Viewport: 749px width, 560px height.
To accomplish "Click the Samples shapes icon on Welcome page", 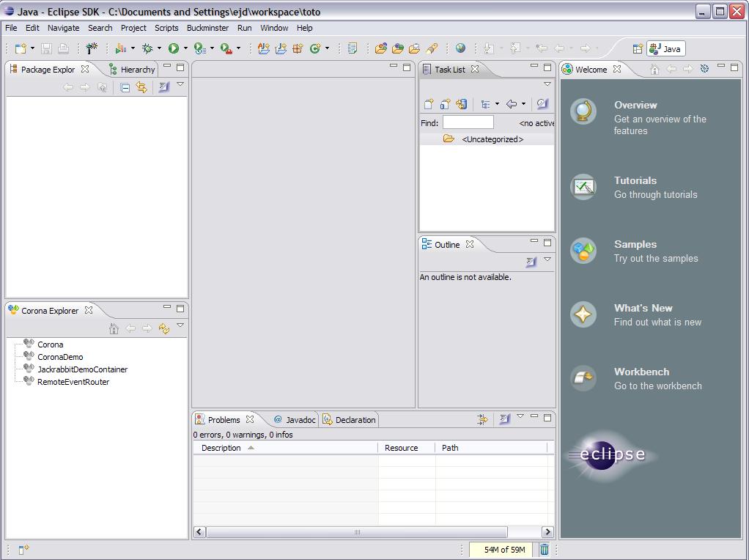I will point(583,251).
